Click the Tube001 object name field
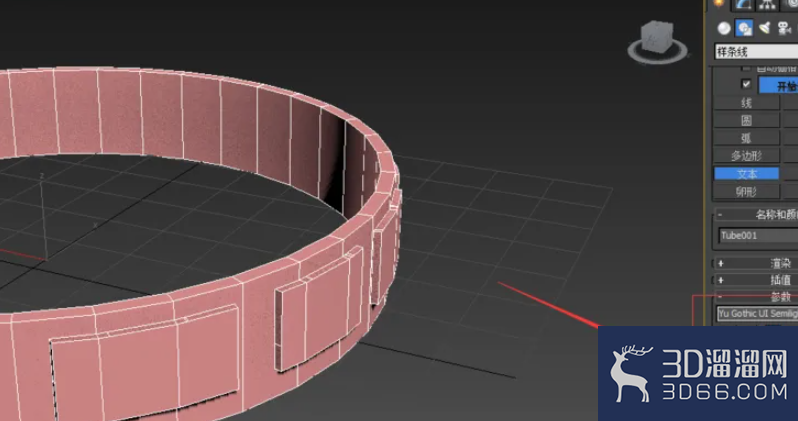 758,236
